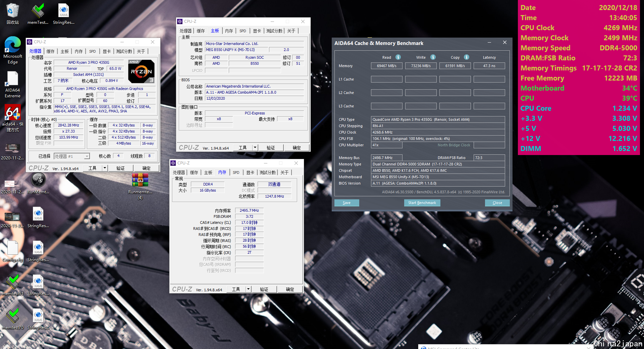Image resolution: width=644 pixels, height=349 pixels.
Task: Open the Recycle Bin desktop icon
Action: click(x=12, y=11)
